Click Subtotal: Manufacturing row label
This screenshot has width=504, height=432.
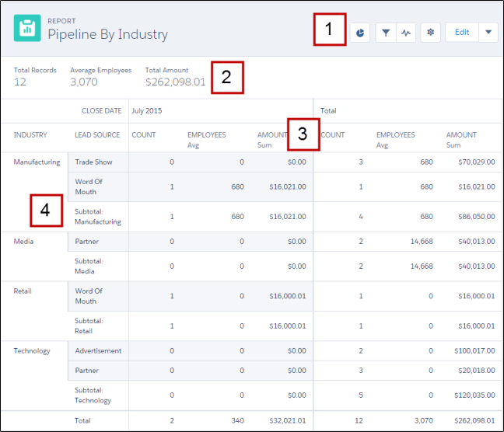pos(98,217)
